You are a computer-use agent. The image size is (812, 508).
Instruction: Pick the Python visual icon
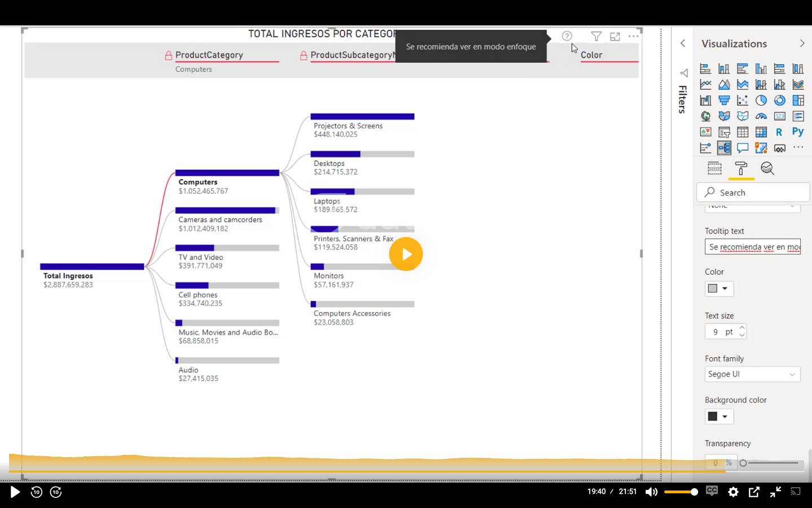coord(797,132)
